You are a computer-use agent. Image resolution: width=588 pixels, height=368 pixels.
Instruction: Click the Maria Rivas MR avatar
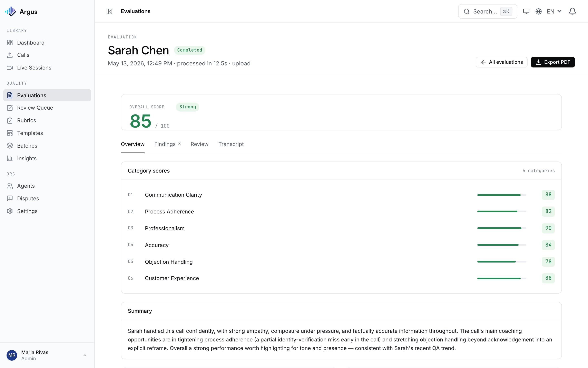(x=12, y=355)
